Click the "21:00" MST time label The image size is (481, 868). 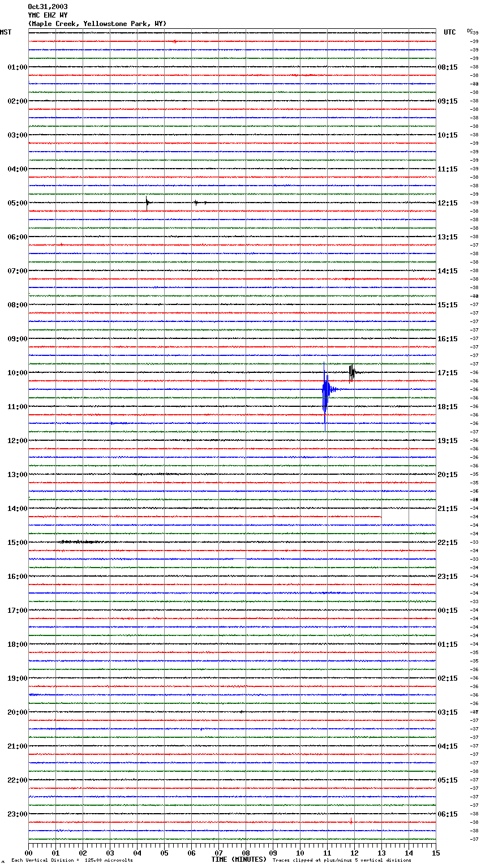click(17, 746)
